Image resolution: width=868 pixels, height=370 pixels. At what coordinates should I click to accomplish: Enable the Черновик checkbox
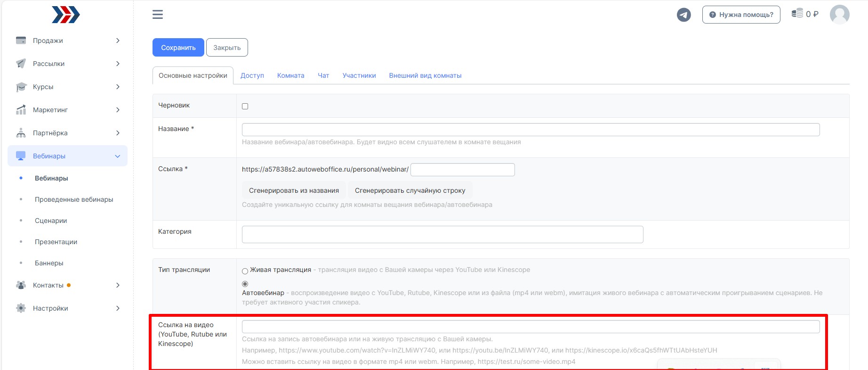tap(245, 106)
